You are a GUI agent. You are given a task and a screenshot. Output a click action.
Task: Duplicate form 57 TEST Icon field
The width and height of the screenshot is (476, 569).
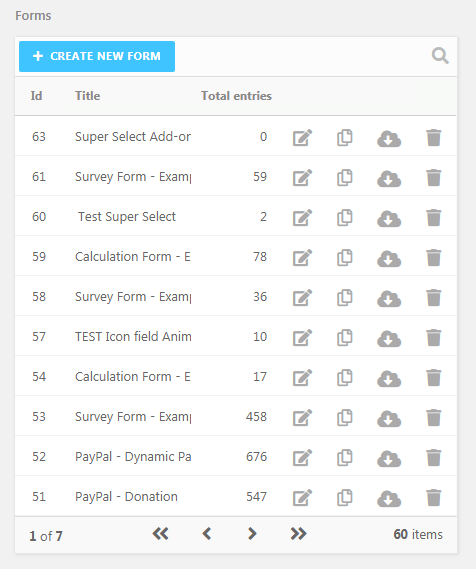click(345, 337)
